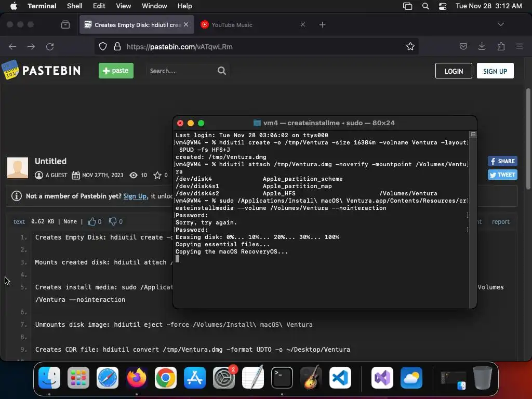532x399 pixels.
Task: Click the green paste button
Action: (x=116, y=71)
